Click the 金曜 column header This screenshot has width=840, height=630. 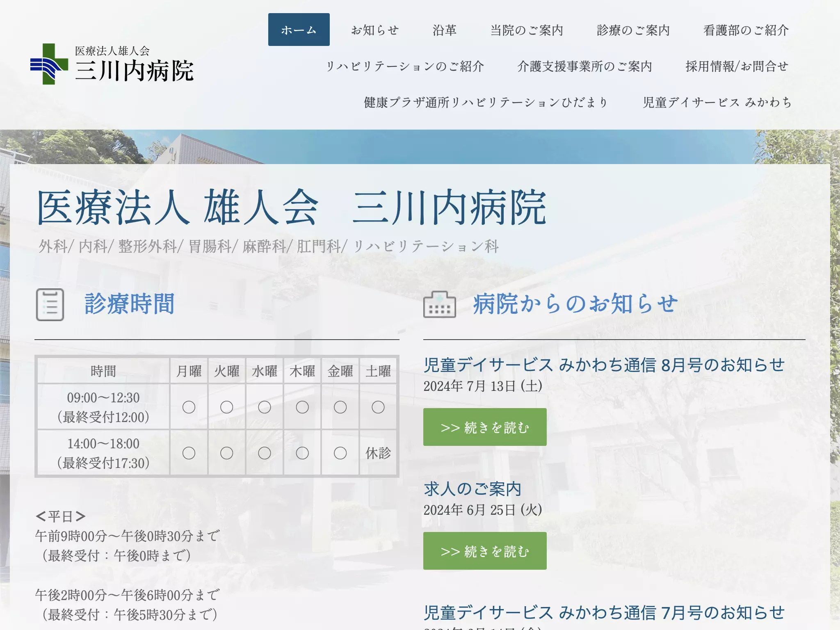340,371
